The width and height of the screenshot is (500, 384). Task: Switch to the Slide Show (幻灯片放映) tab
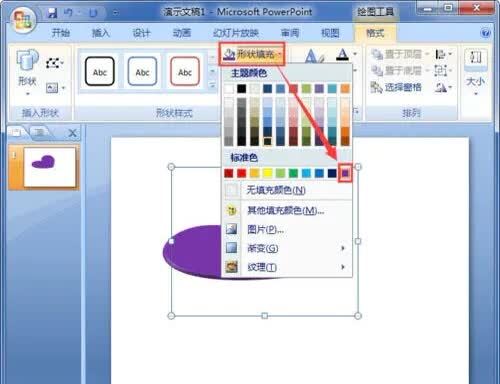[236, 33]
